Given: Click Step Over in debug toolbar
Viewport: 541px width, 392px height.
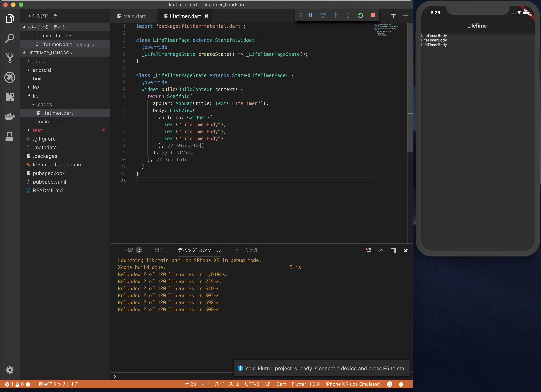Looking at the screenshot, I should (x=323, y=15).
